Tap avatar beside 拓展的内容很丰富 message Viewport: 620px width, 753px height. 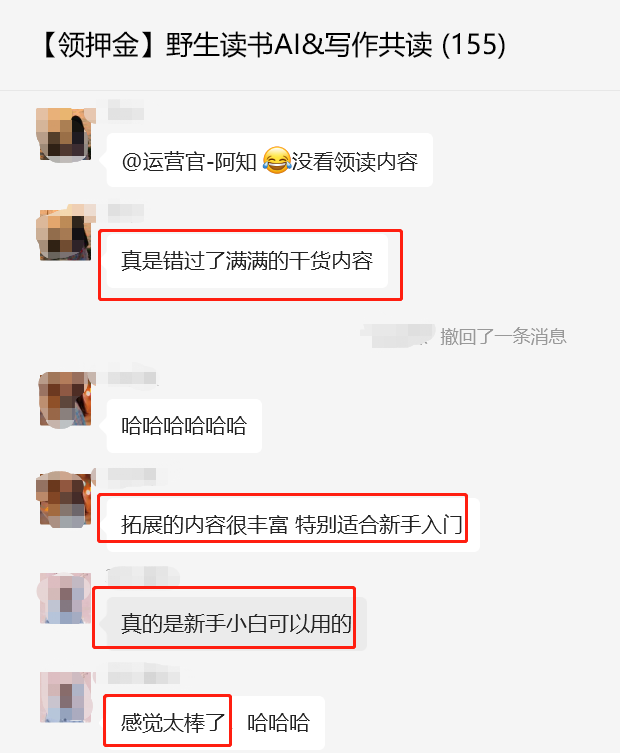pyautogui.click(x=65, y=499)
